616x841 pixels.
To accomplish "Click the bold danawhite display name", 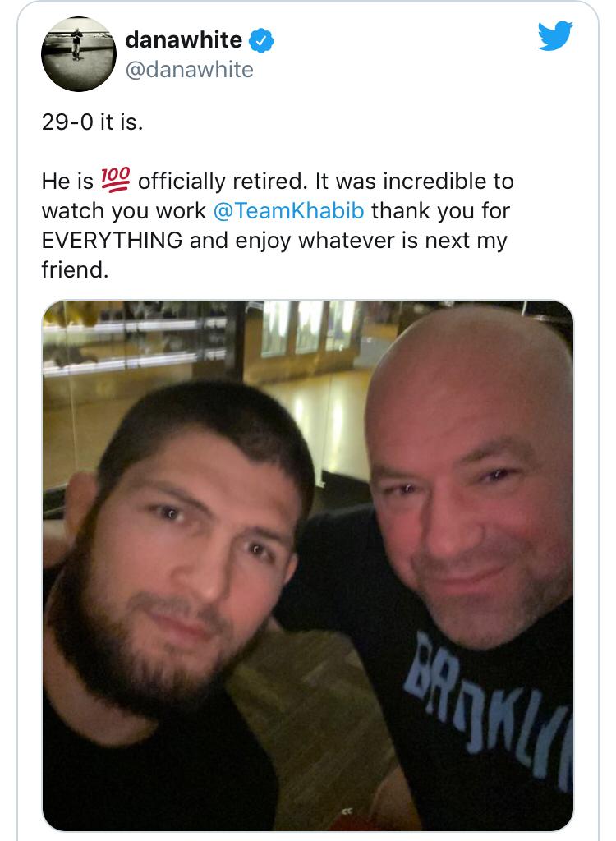I will [184, 39].
